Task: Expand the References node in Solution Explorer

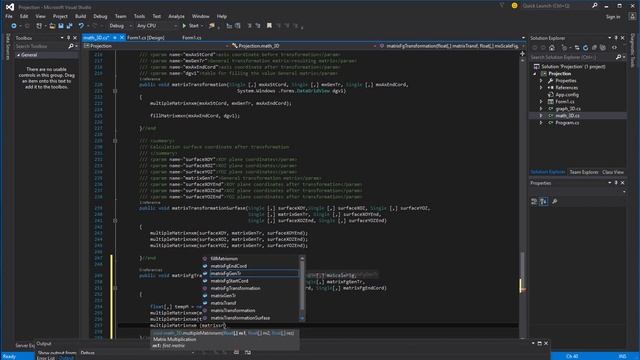Action: click(542, 88)
